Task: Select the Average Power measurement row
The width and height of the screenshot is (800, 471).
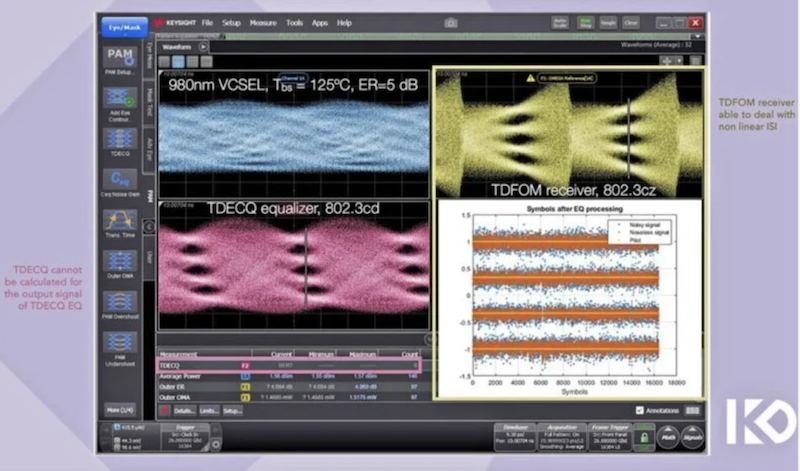Action: point(288,376)
